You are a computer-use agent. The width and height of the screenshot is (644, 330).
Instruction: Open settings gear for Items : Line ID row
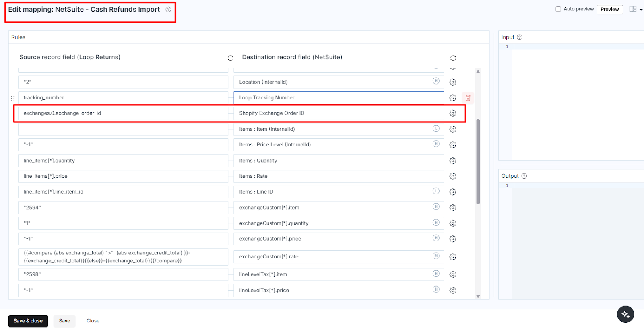click(453, 192)
